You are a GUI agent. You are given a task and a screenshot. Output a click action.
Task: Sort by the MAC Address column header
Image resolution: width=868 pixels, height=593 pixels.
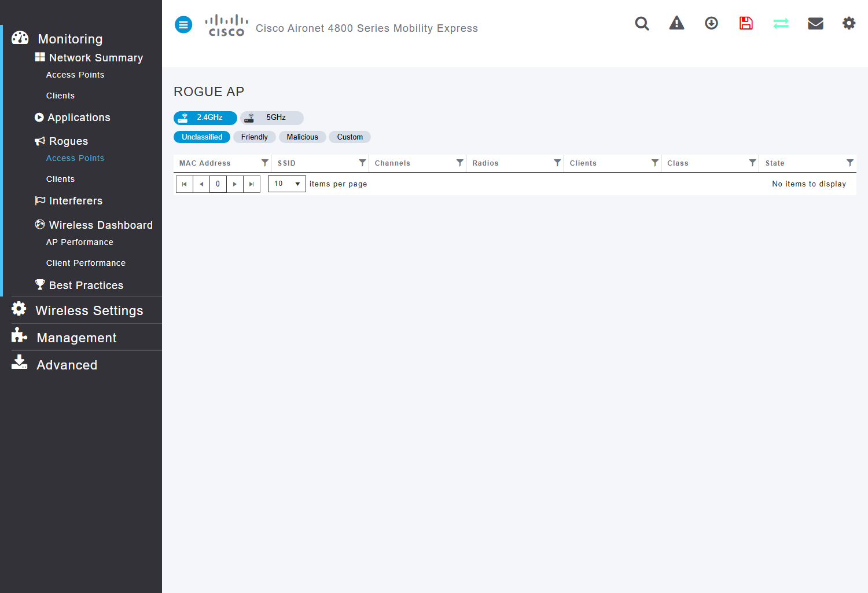[x=205, y=163]
